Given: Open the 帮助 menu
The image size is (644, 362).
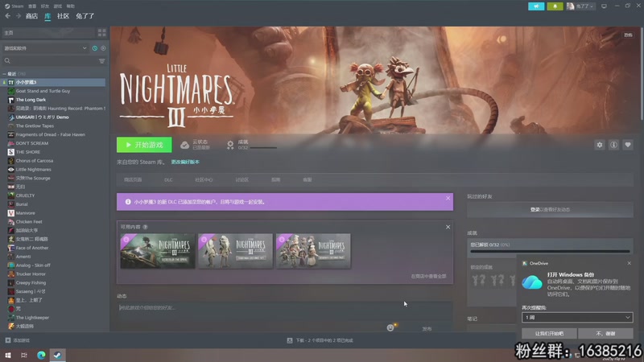Looking at the screenshot, I should (71, 6).
